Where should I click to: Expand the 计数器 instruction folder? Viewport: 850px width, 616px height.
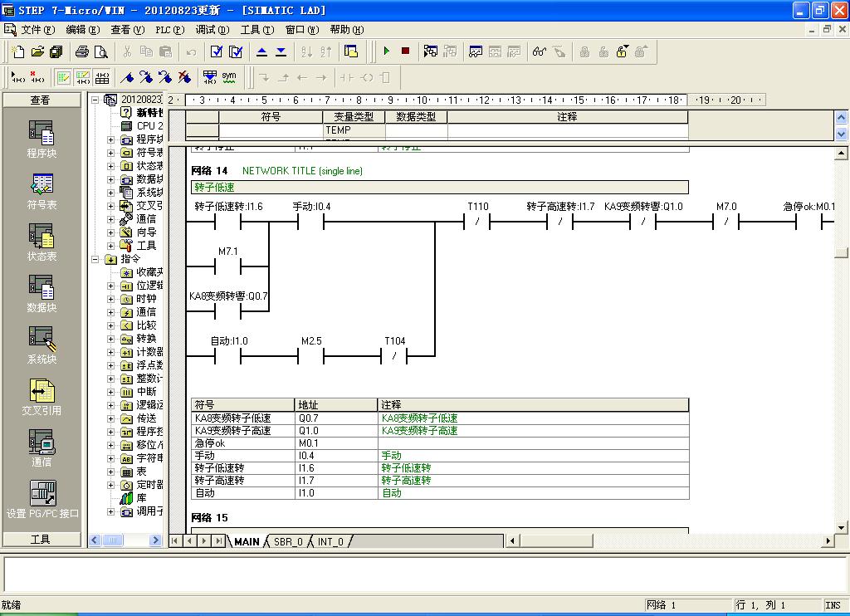click(x=110, y=352)
